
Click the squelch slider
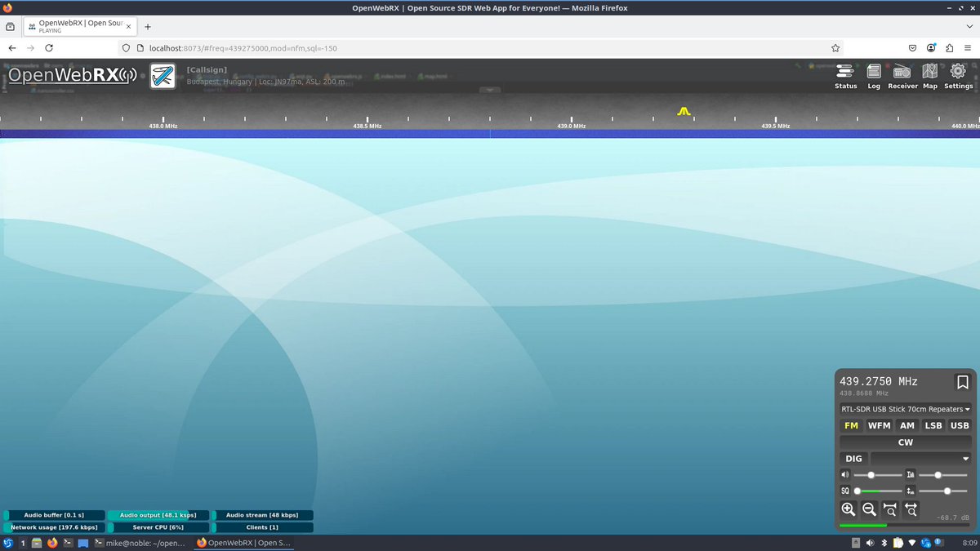click(877, 491)
